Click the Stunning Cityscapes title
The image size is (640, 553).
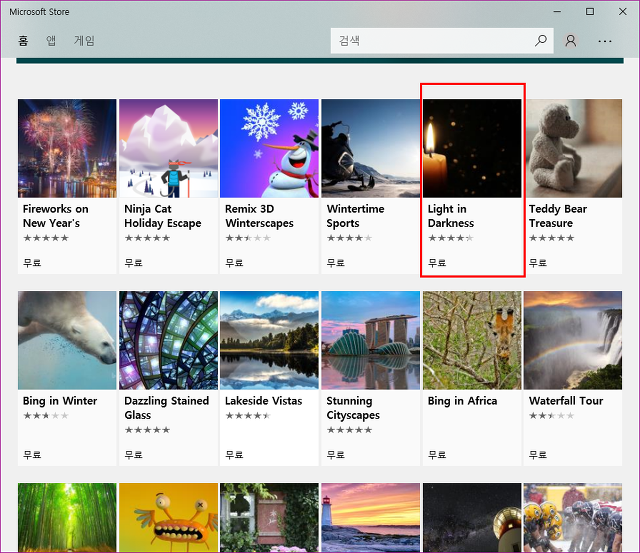coord(353,408)
